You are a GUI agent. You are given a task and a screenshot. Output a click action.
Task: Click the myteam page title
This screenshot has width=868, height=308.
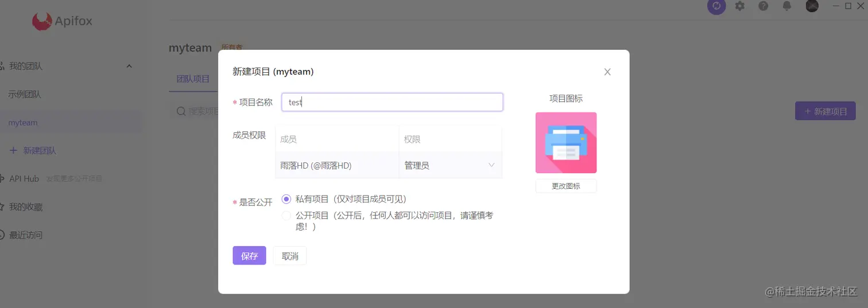click(x=190, y=48)
